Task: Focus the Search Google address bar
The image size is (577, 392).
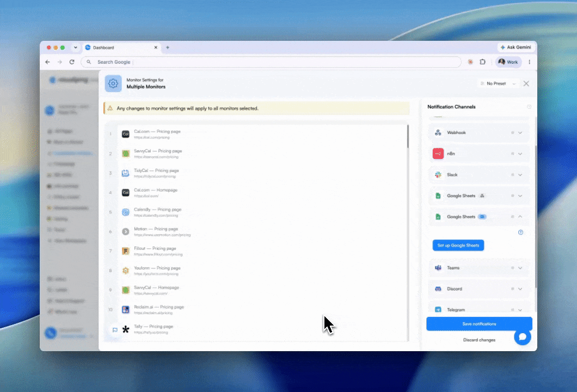Action: point(271,62)
